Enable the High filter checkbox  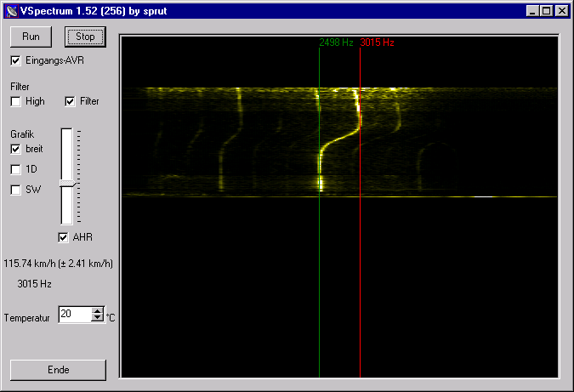(x=15, y=101)
